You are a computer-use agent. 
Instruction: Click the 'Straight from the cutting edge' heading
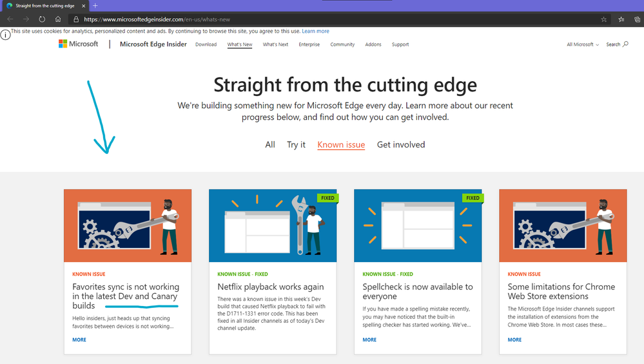[x=345, y=85]
